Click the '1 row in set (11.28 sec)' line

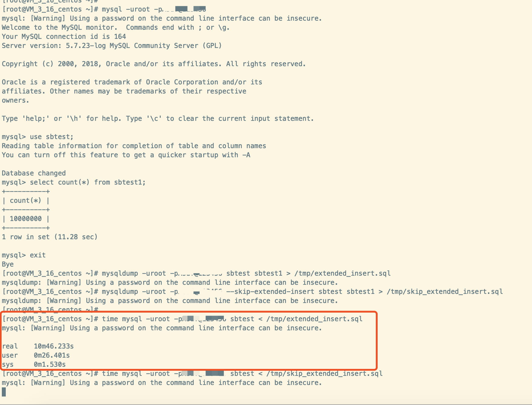click(x=50, y=237)
